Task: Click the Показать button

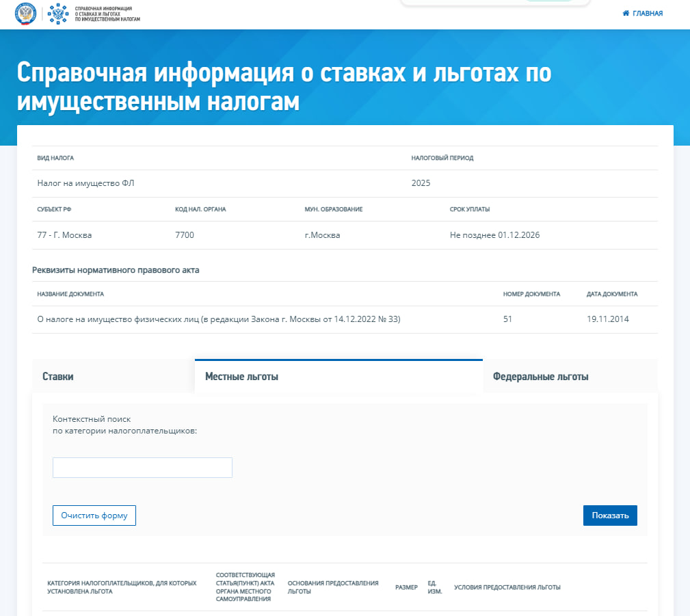Action: tap(610, 515)
